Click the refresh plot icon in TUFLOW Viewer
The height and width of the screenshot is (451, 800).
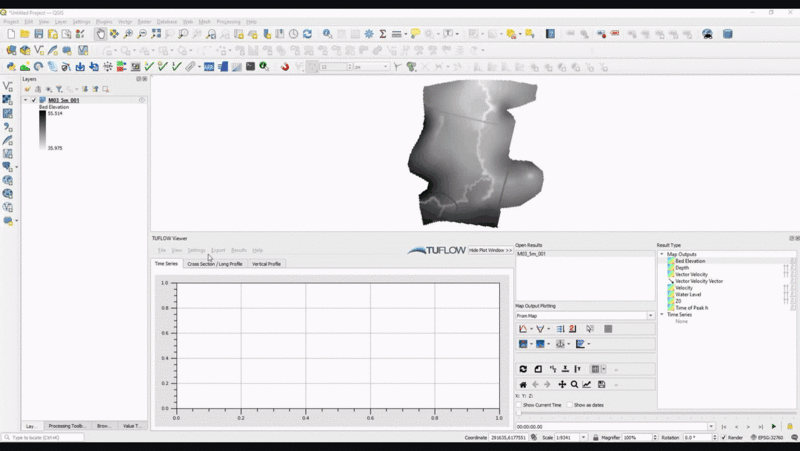coord(522,369)
